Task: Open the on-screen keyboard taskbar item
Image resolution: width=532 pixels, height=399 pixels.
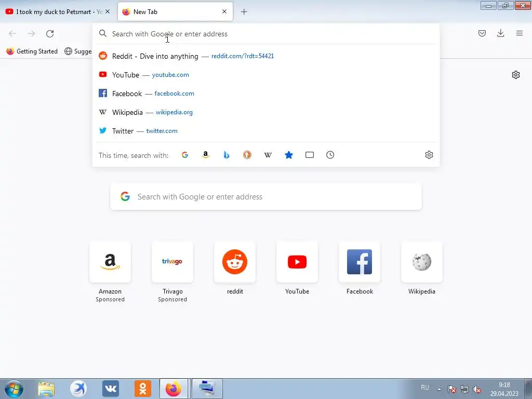Action: 207,389
